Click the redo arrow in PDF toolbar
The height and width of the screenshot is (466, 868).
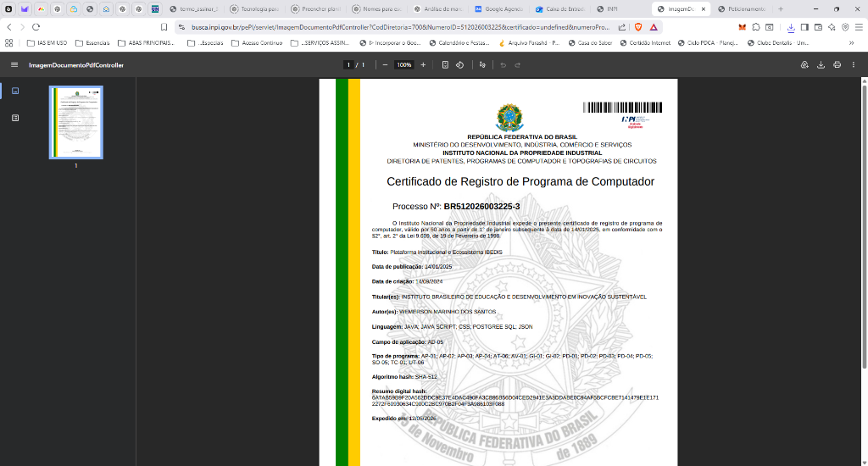(518, 64)
